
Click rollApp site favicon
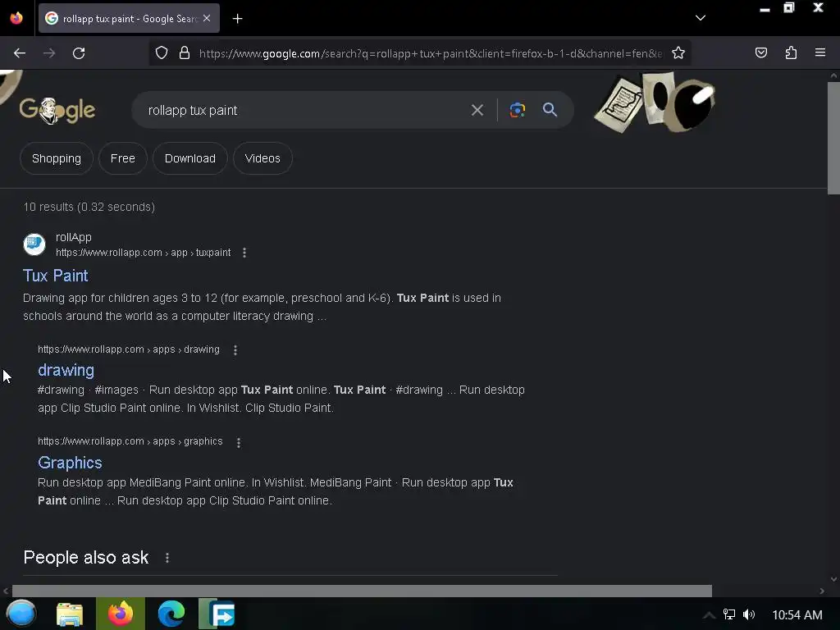(34, 244)
